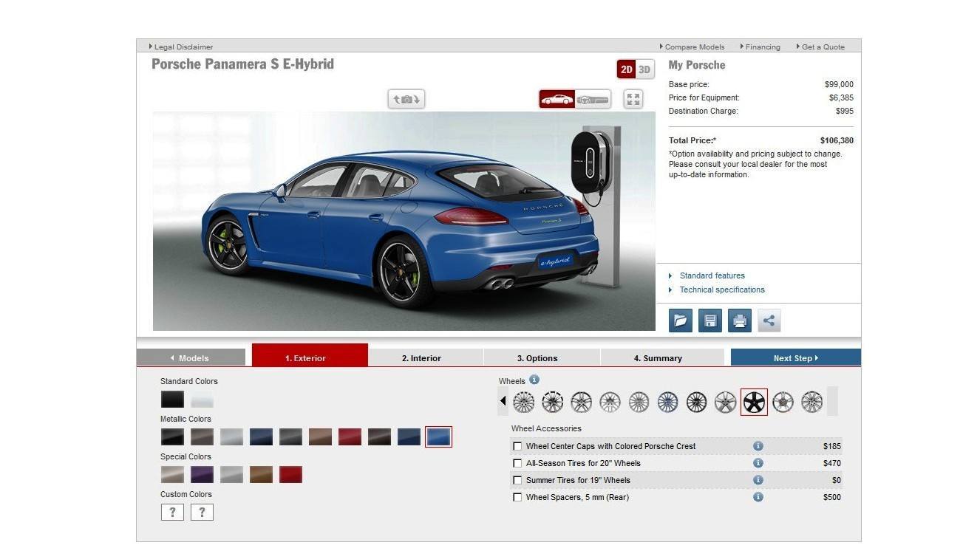Select the red swatch under Metallic Colors
This screenshot has height=548, width=980.
click(x=350, y=437)
